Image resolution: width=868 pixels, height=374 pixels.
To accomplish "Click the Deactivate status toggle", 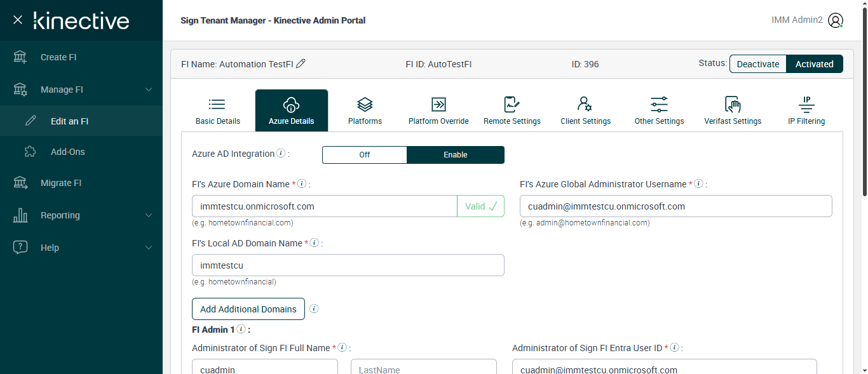I will pyautogui.click(x=758, y=64).
